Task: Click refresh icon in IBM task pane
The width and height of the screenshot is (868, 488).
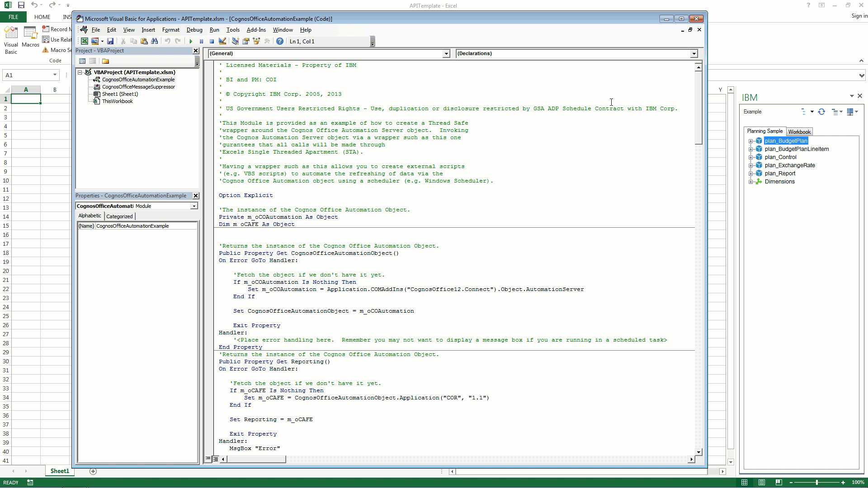Action: (821, 112)
